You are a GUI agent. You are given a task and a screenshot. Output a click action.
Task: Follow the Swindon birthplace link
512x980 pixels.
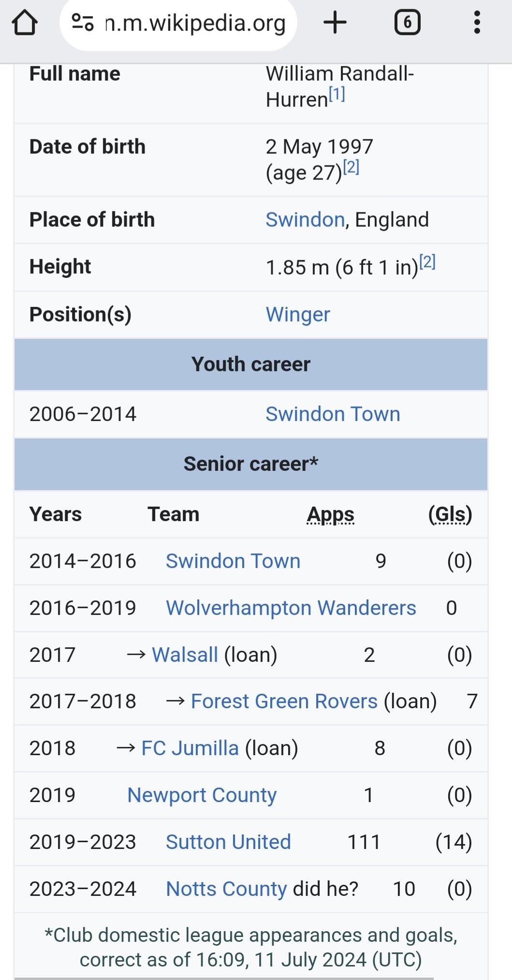click(x=305, y=219)
